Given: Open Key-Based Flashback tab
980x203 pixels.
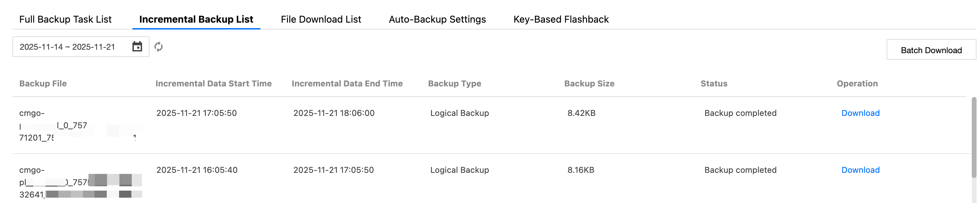Looking at the screenshot, I should 561,20.
